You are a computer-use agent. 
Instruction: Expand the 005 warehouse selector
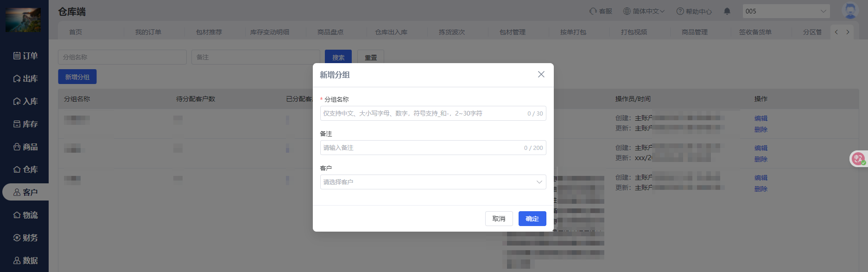pyautogui.click(x=786, y=11)
